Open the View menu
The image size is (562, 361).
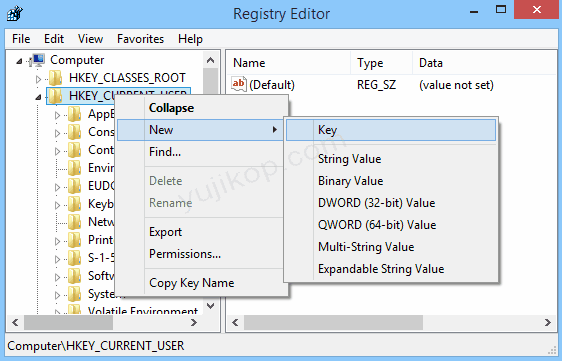[x=90, y=39]
